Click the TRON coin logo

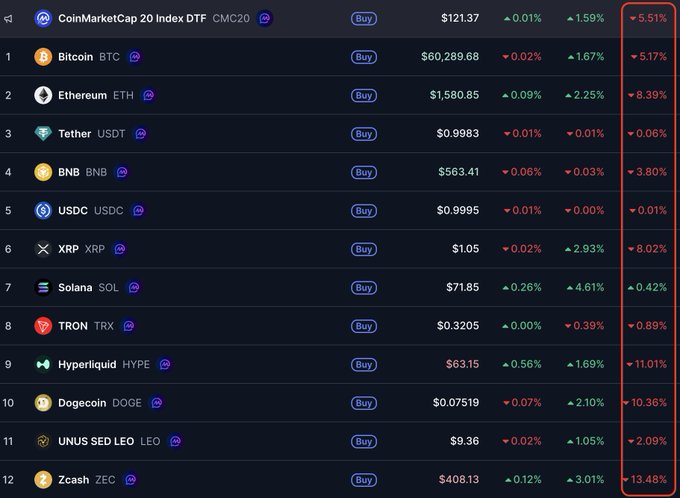(x=43, y=326)
